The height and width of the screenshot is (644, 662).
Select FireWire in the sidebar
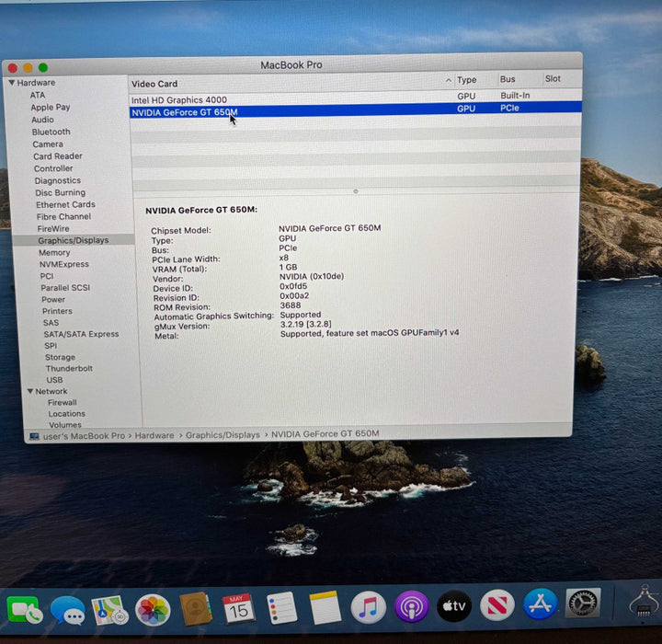53,228
